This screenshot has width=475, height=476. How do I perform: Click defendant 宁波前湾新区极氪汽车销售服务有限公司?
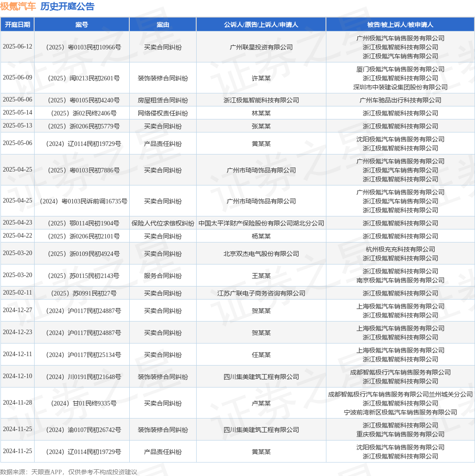coord(400,413)
